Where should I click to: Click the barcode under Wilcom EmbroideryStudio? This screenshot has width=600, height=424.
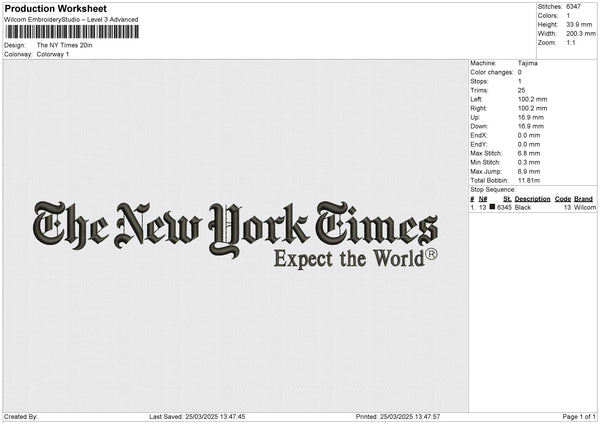[72, 32]
